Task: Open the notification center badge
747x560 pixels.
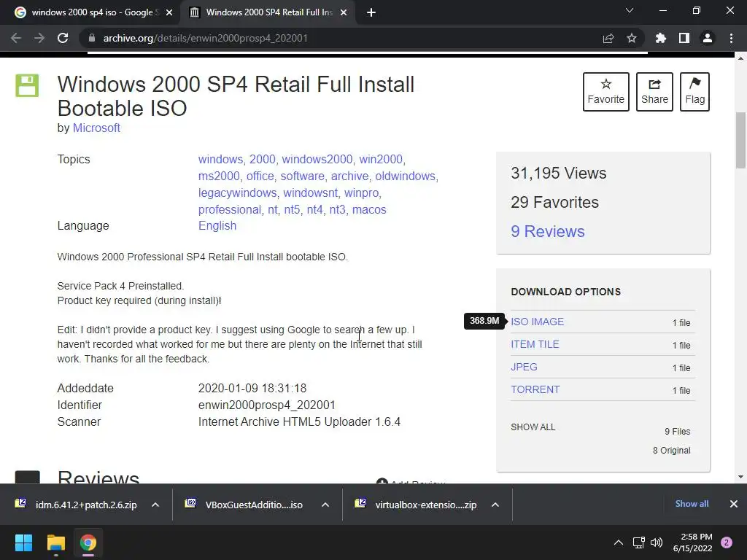Action: pyautogui.click(x=727, y=542)
